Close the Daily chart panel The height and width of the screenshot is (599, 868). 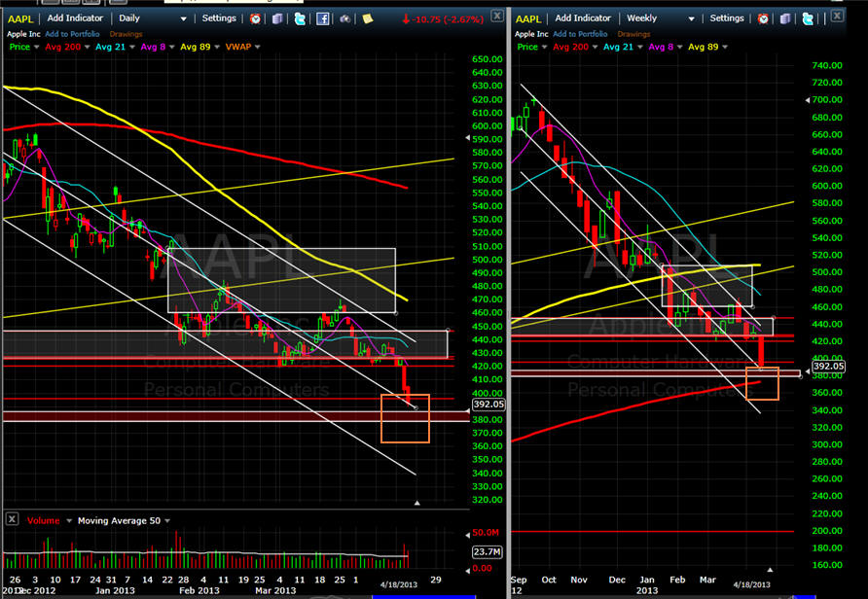click(x=497, y=16)
